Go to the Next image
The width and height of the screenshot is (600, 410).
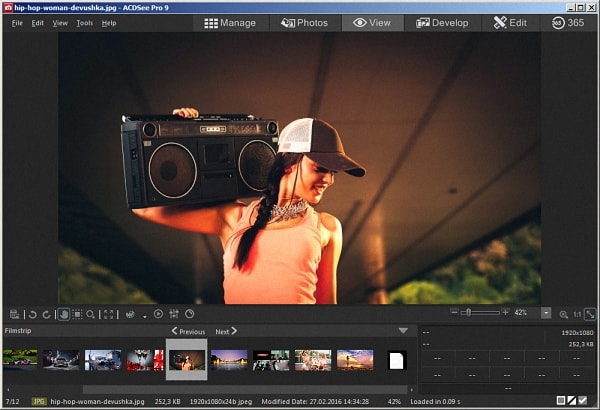coord(226,331)
